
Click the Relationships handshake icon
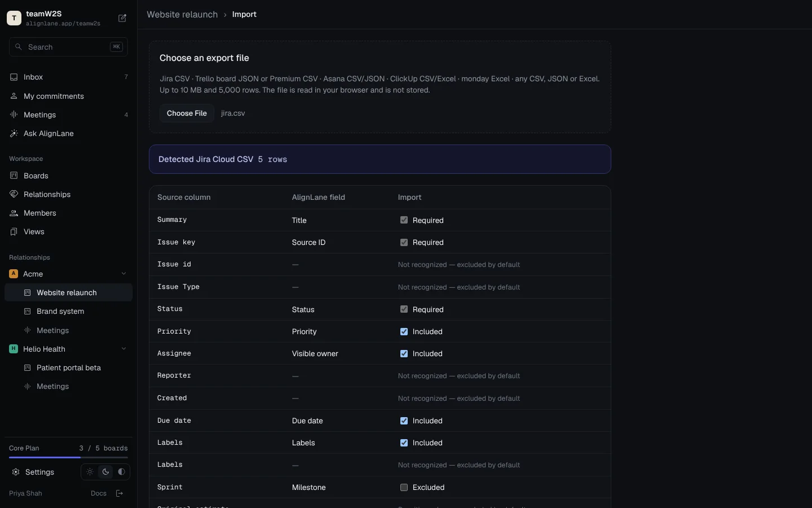14,194
